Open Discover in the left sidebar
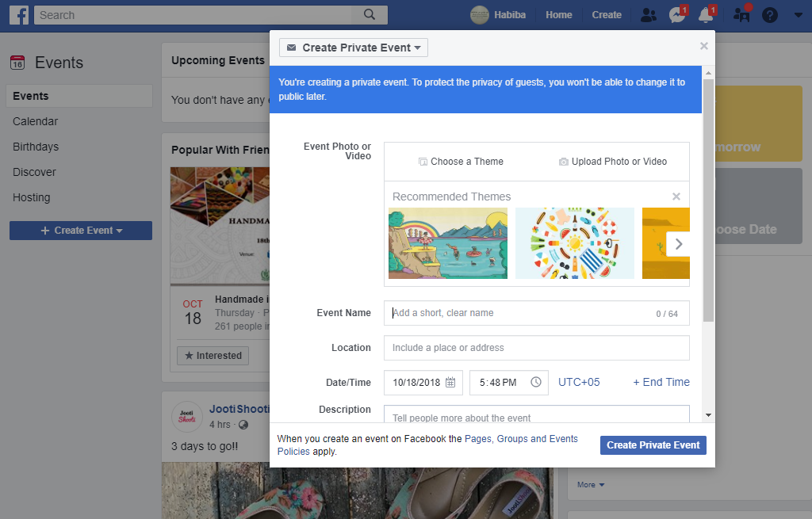This screenshot has width=812, height=519. (34, 172)
